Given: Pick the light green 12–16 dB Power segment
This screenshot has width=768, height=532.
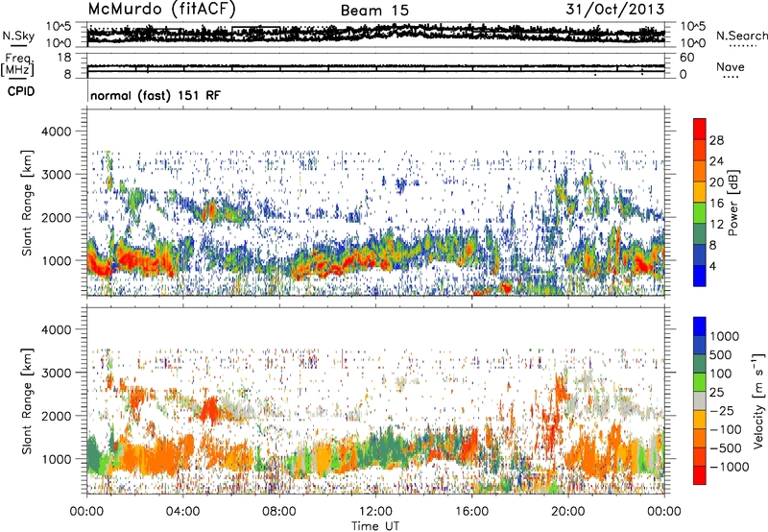Looking at the screenshot, I should pyautogui.click(x=700, y=213).
